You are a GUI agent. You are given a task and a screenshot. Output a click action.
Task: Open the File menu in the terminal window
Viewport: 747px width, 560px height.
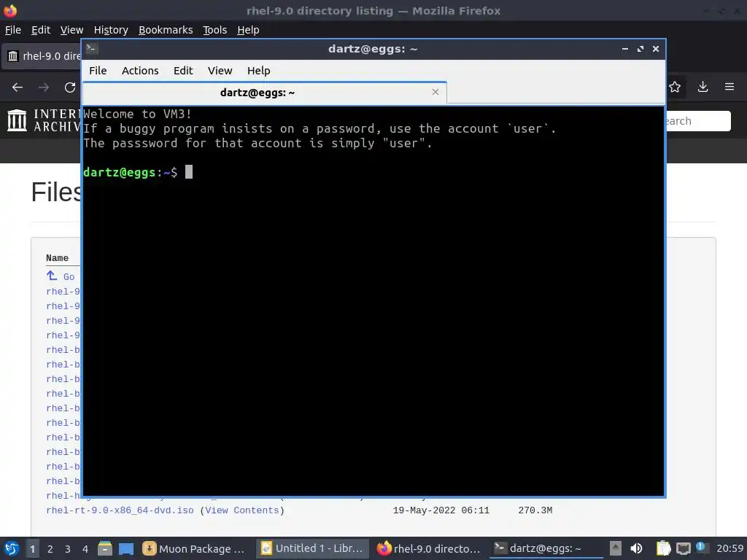98,71
